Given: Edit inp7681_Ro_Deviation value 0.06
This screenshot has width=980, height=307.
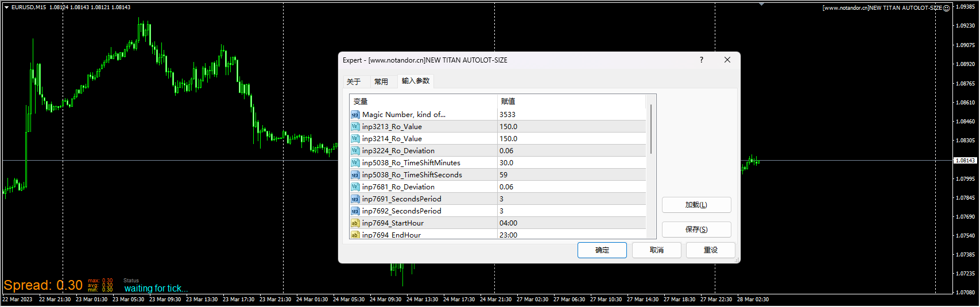Looking at the screenshot, I should [x=571, y=187].
